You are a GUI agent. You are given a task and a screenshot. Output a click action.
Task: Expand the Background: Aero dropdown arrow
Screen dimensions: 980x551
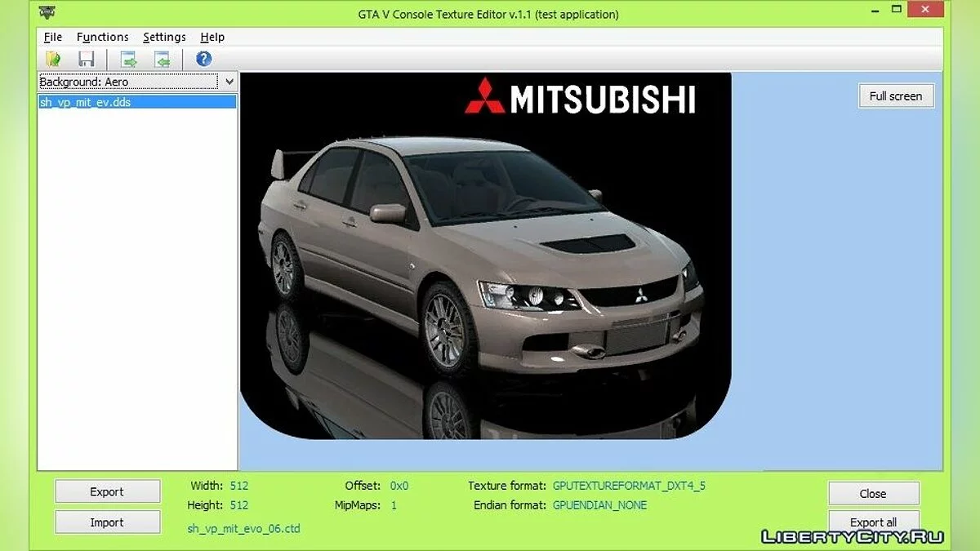pyautogui.click(x=229, y=82)
